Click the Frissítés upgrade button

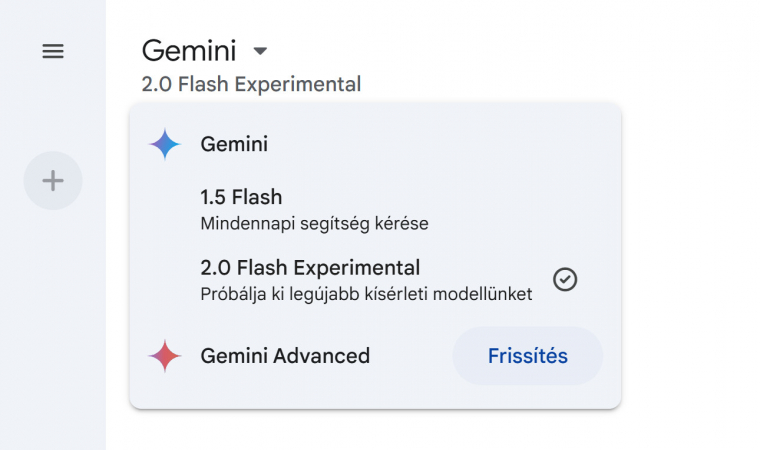[527, 356]
